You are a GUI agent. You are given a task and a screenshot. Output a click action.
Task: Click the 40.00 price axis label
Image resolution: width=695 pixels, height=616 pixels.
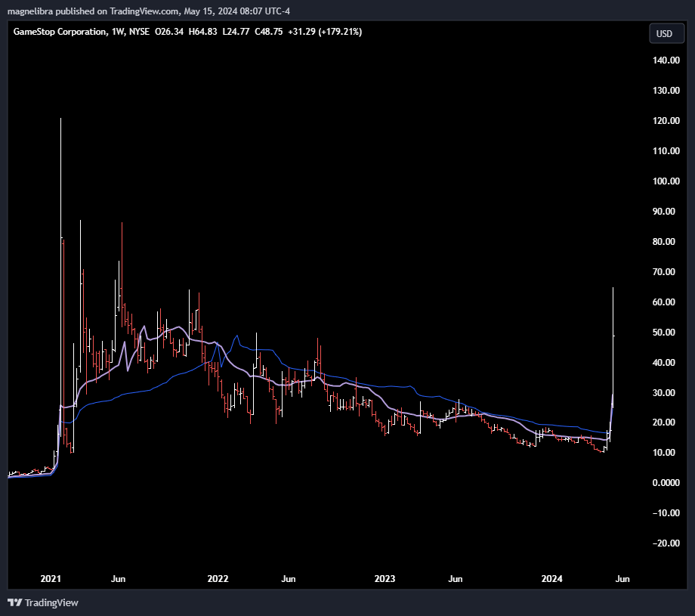[664, 362]
